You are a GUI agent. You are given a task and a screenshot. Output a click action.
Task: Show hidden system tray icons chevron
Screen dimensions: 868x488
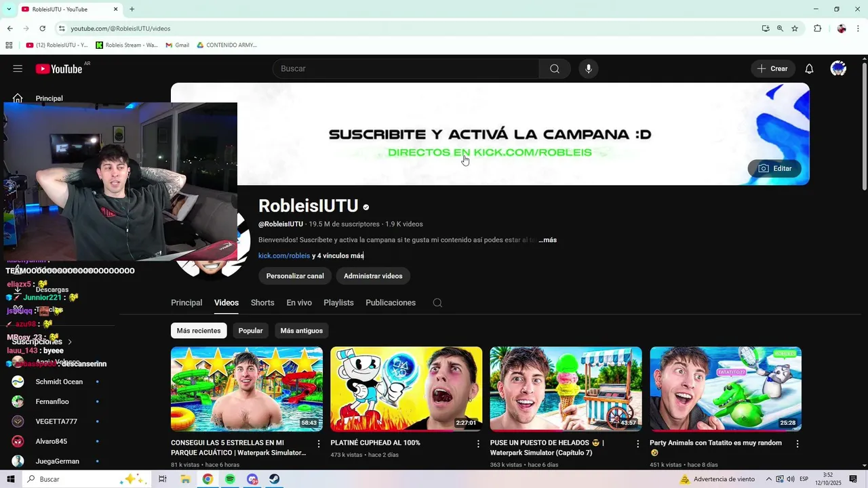pyautogui.click(x=769, y=479)
